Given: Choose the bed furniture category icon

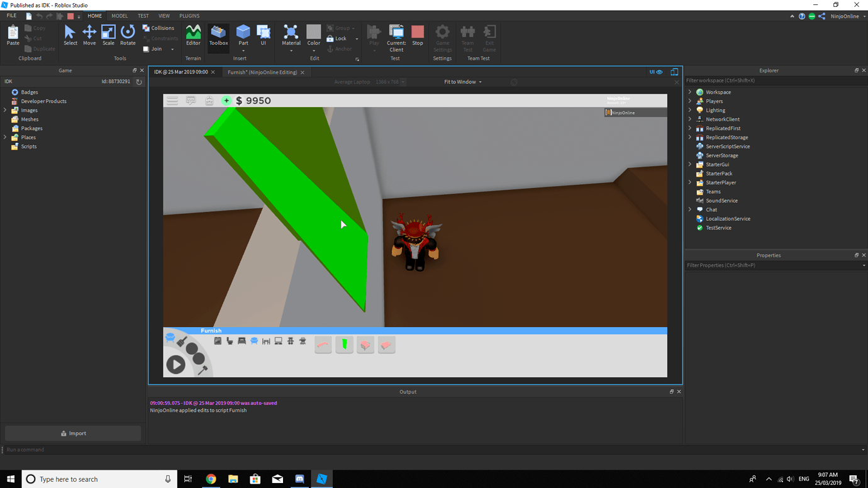Looking at the screenshot, I should [242, 341].
